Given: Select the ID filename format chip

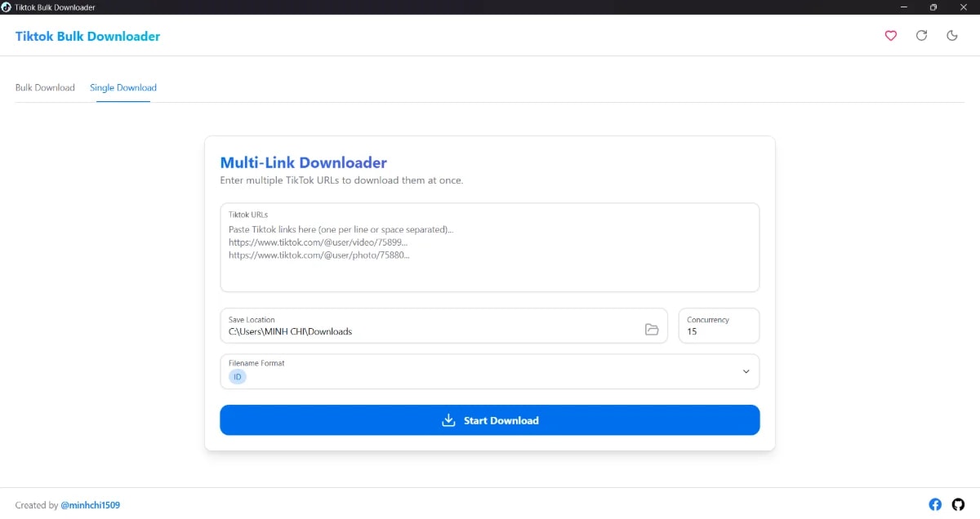Looking at the screenshot, I should pyautogui.click(x=237, y=376).
